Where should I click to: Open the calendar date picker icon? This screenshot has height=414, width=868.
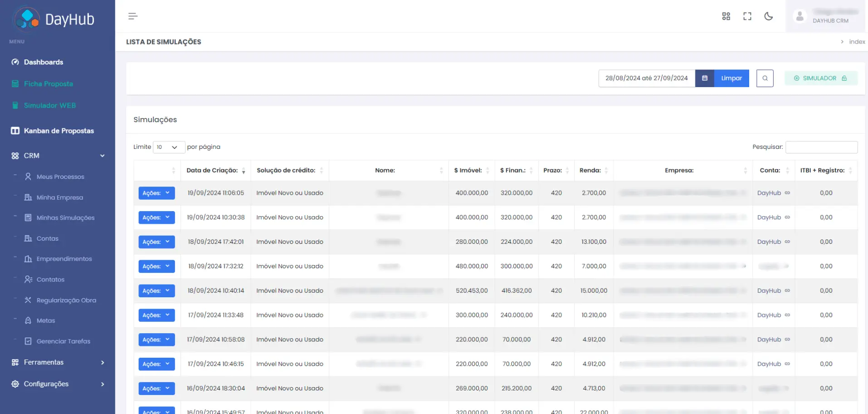(x=705, y=78)
